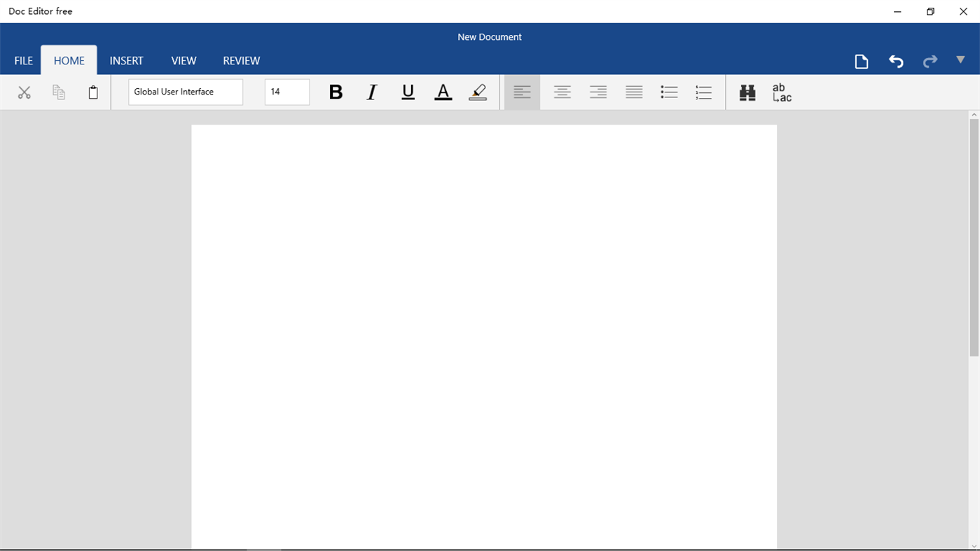This screenshot has width=980, height=551.
Task: Toggle underline formatting
Action: click(408, 92)
